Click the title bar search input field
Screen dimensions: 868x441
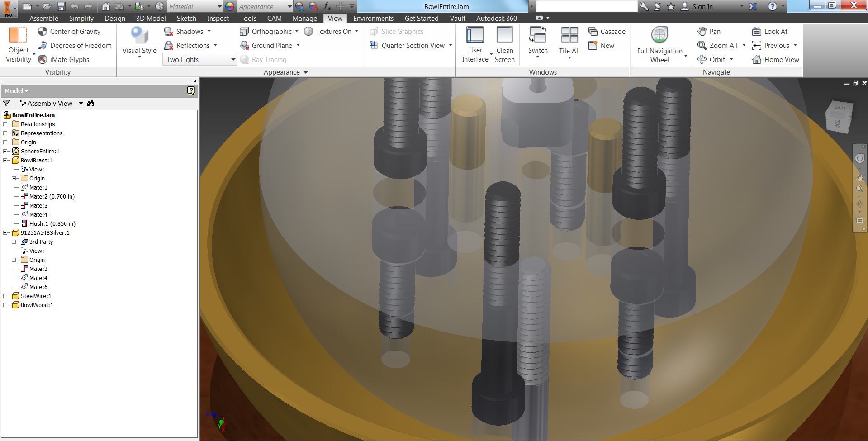(586, 6)
